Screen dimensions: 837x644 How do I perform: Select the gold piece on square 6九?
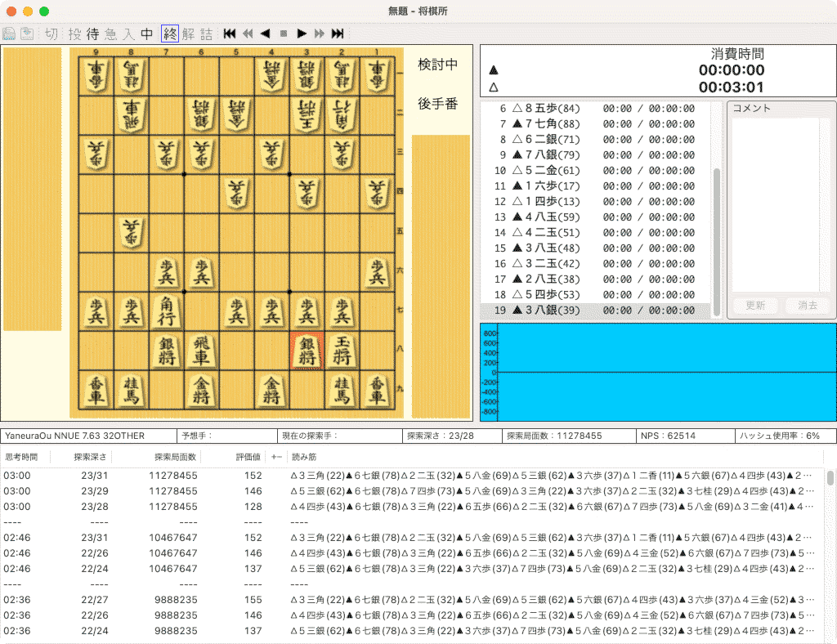coord(201,390)
